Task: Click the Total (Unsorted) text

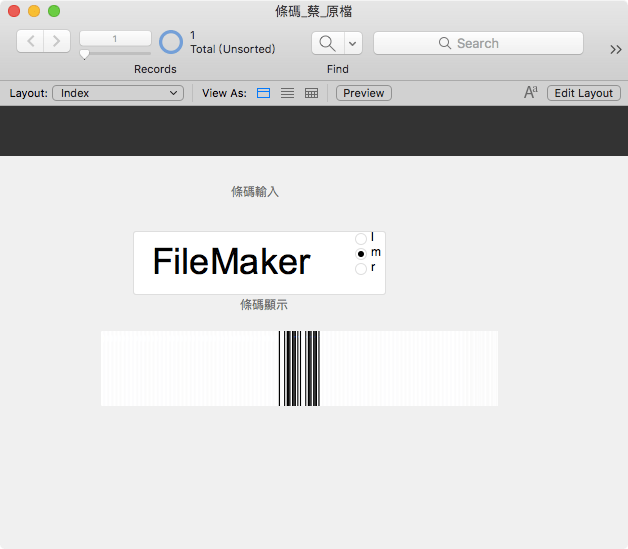Action: [233, 49]
